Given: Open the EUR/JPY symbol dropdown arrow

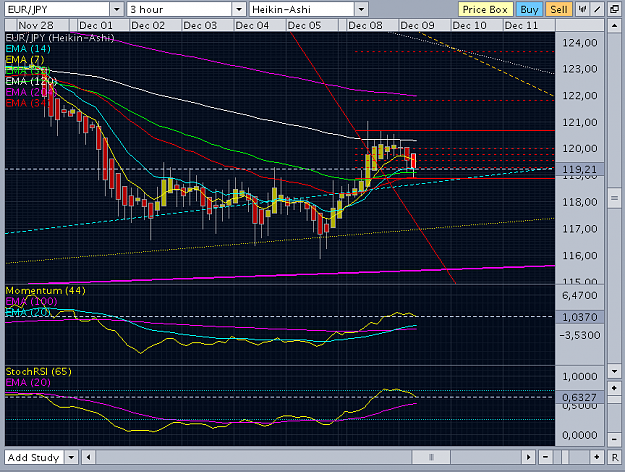Looking at the screenshot, I should coord(117,9).
